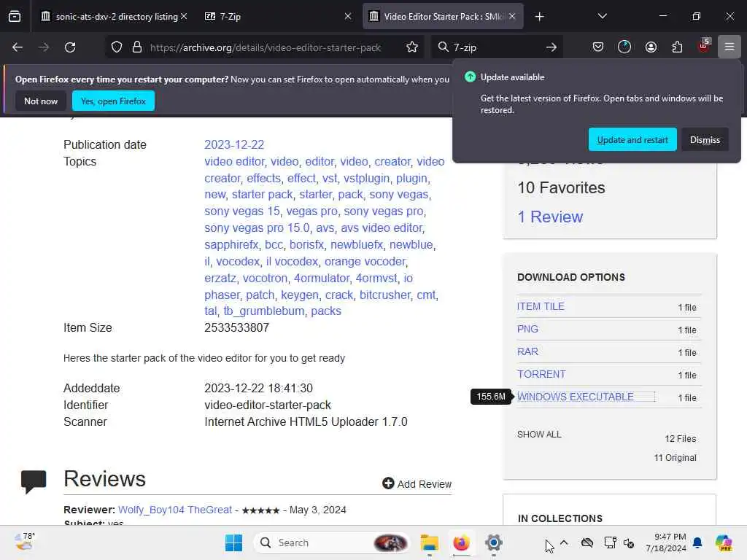The image size is (747, 560).
Task: Open the display connection tray icon
Action: click(x=610, y=542)
